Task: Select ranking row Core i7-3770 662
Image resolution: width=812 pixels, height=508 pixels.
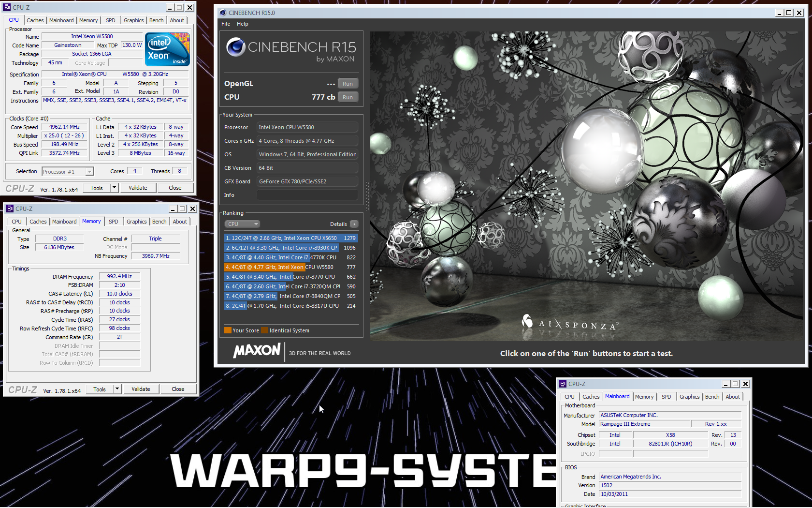Action: (291, 277)
